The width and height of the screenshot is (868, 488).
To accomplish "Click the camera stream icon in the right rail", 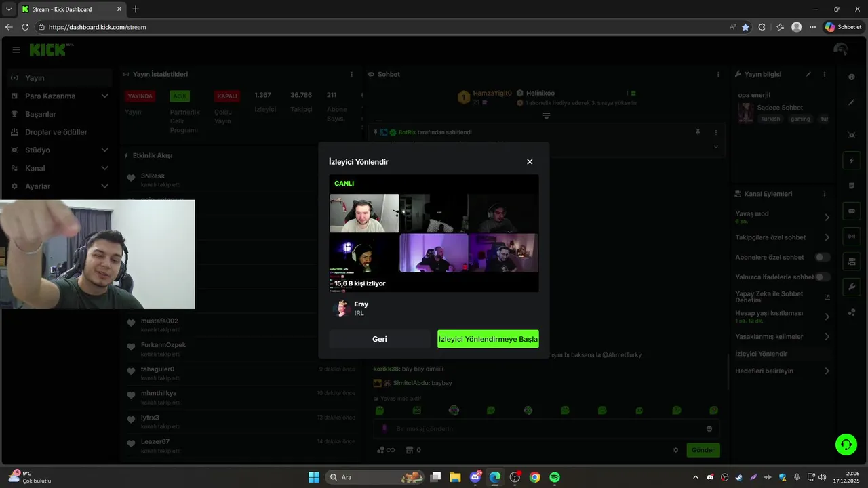I will 852,262.
